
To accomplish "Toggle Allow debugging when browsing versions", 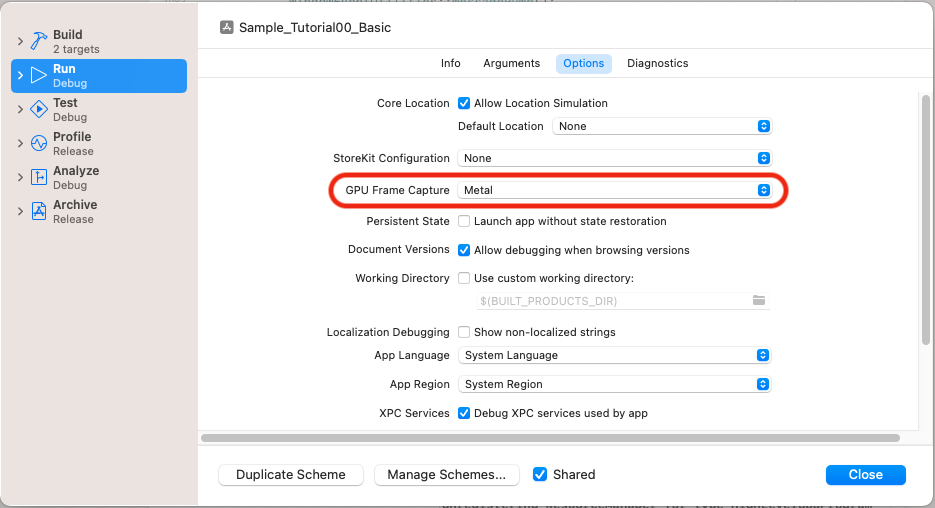I will coord(464,250).
